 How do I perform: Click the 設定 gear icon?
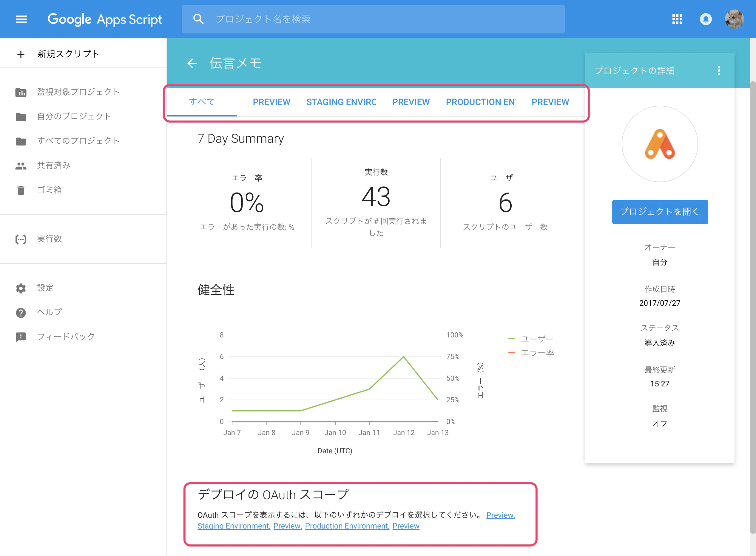[x=21, y=288]
